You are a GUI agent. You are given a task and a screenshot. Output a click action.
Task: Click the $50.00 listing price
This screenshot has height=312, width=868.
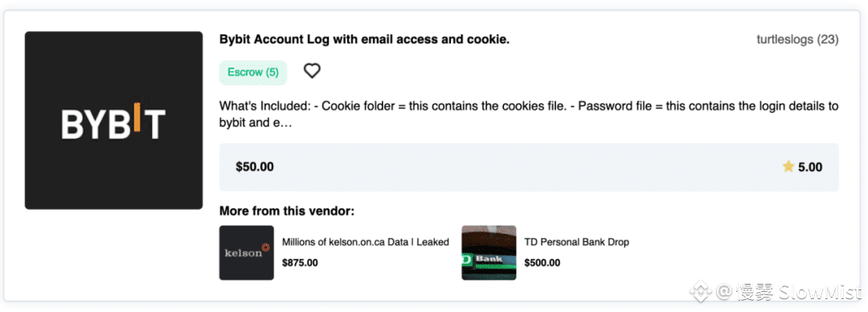[x=255, y=166]
